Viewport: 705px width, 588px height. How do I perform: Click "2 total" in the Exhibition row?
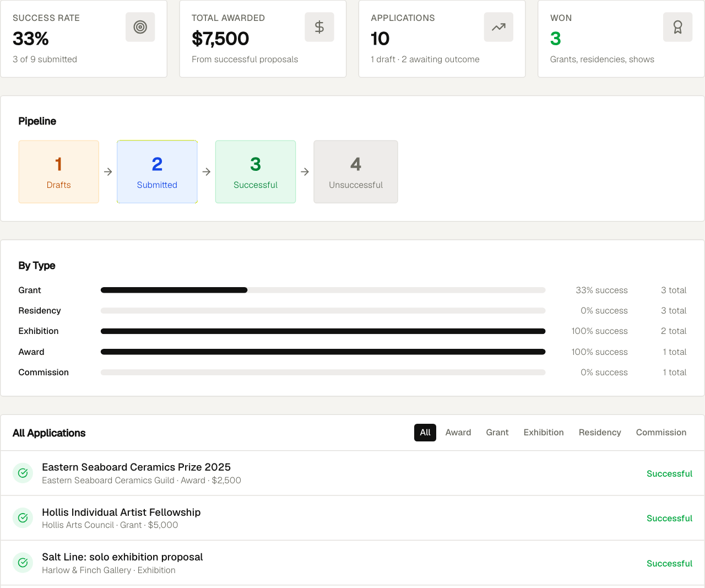pyautogui.click(x=674, y=331)
